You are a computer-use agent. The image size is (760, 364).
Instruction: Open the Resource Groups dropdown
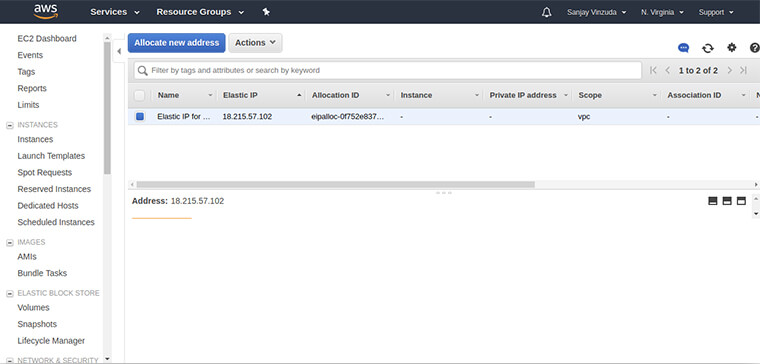[x=200, y=12]
